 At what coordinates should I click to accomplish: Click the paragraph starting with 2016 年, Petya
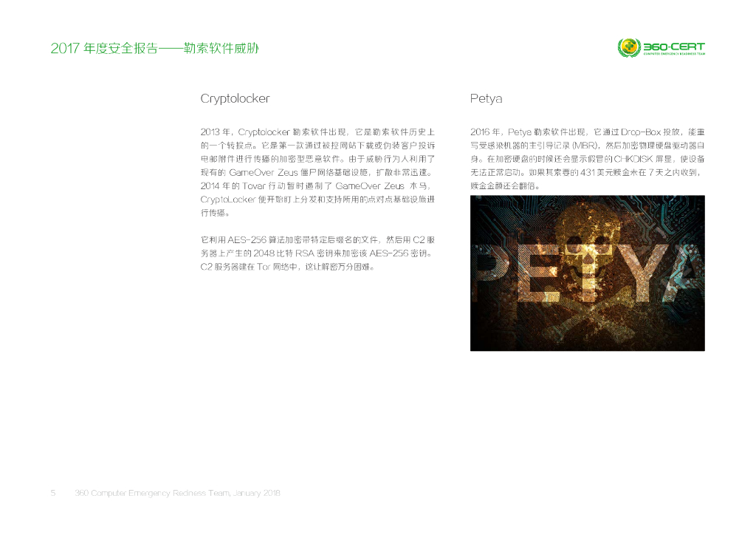(x=587, y=159)
